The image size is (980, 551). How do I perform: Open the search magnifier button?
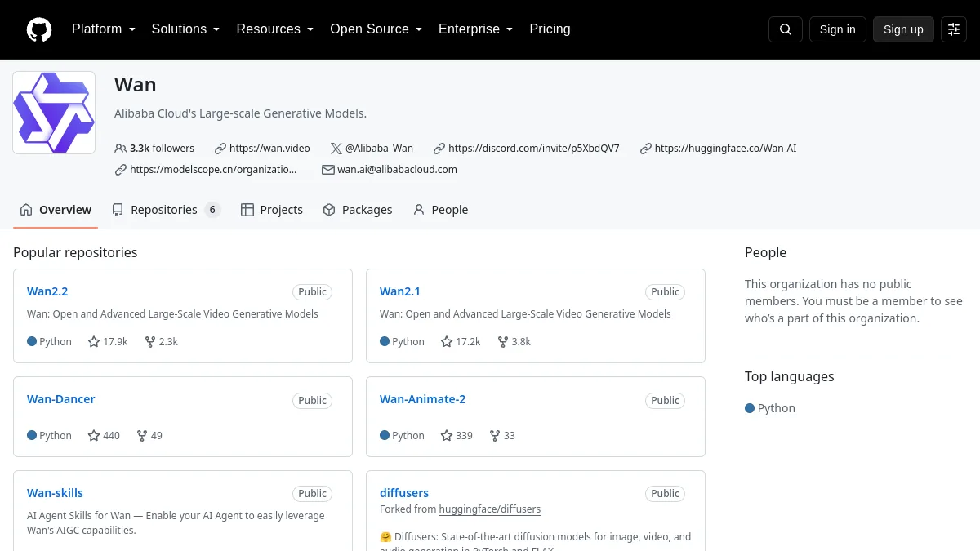tap(786, 29)
